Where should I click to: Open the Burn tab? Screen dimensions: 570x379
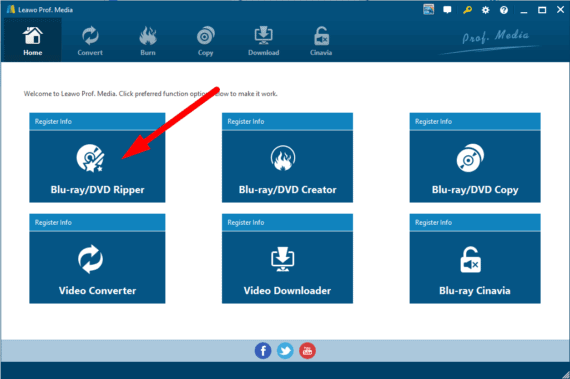pos(148,40)
